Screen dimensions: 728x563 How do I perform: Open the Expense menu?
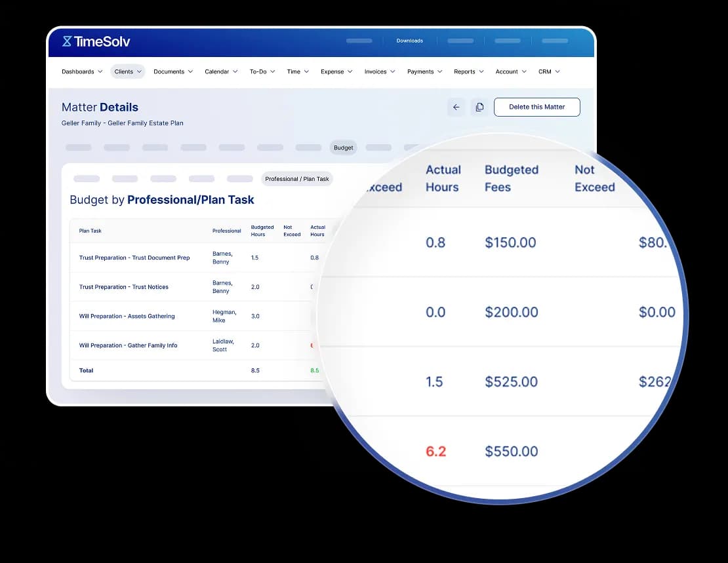pyautogui.click(x=336, y=71)
